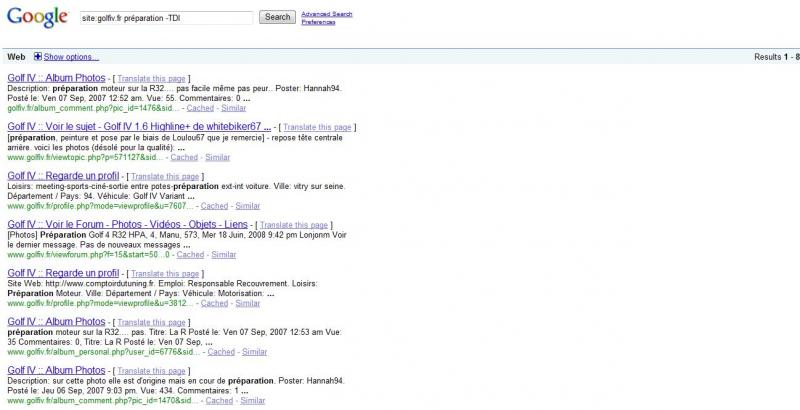The height and width of the screenshot is (410, 800).
Task: Open Cached copy of viewforum f=15 result
Action: coord(190,254)
